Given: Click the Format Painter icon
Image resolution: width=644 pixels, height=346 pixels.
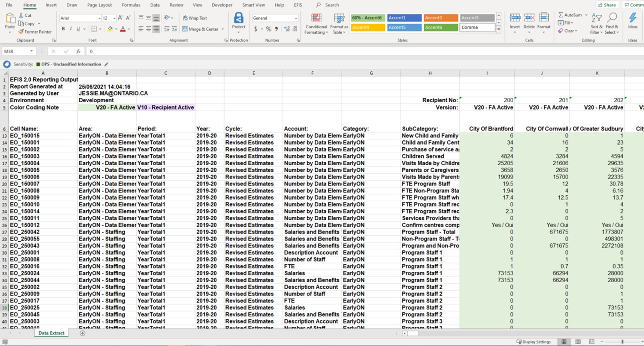Looking at the screenshot, I should coord(21,32).
